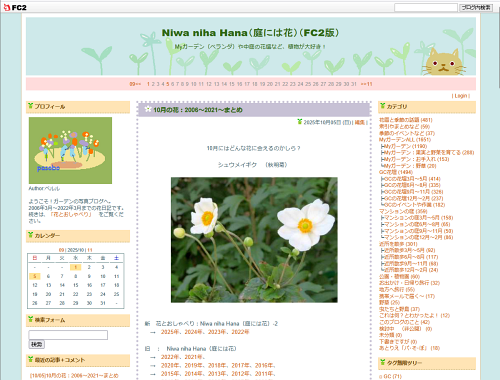The image size is (500, 380).
Task: Open subcategory 近所散歩12月~2月 (24)
Action: click(411, 270)
